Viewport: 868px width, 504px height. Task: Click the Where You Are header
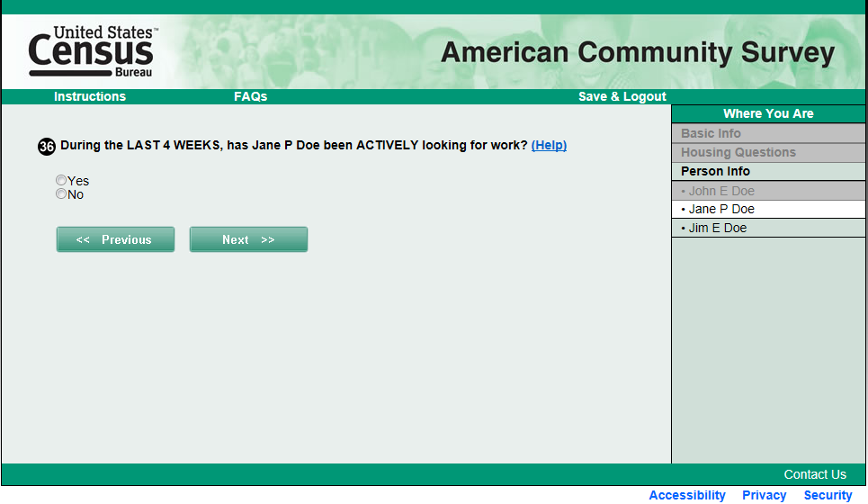click(x=768, y=113)
